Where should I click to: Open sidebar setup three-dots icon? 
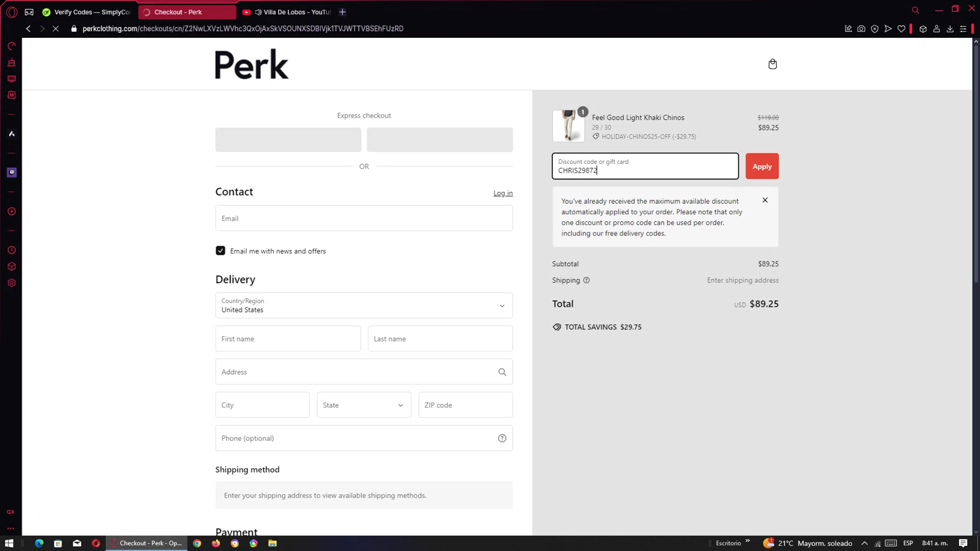(x=11, y=528)
